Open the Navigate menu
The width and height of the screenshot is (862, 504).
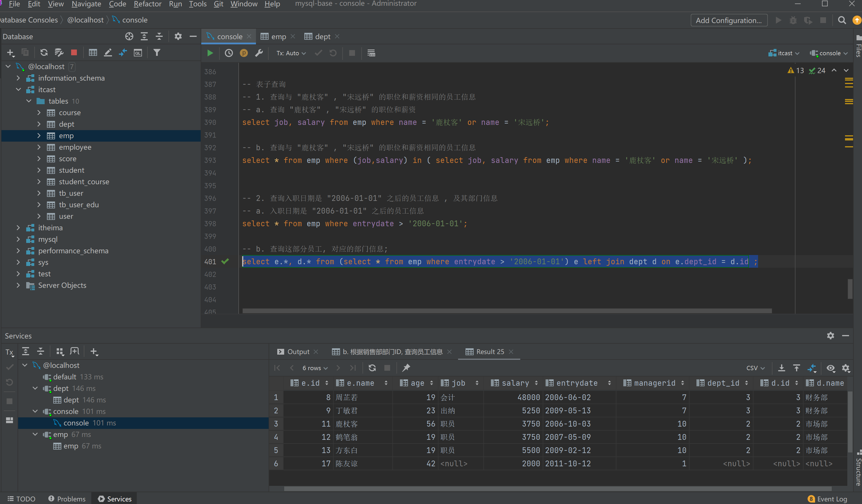[86, 4]
